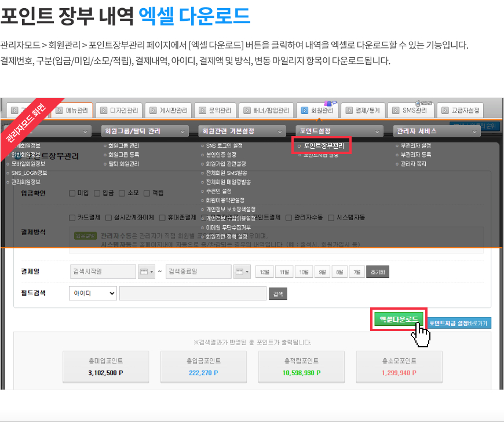The width and height of the screenshot is (504, 422).
Task: Open the 아이디 field search dropdown
Action: click(93, 293)
